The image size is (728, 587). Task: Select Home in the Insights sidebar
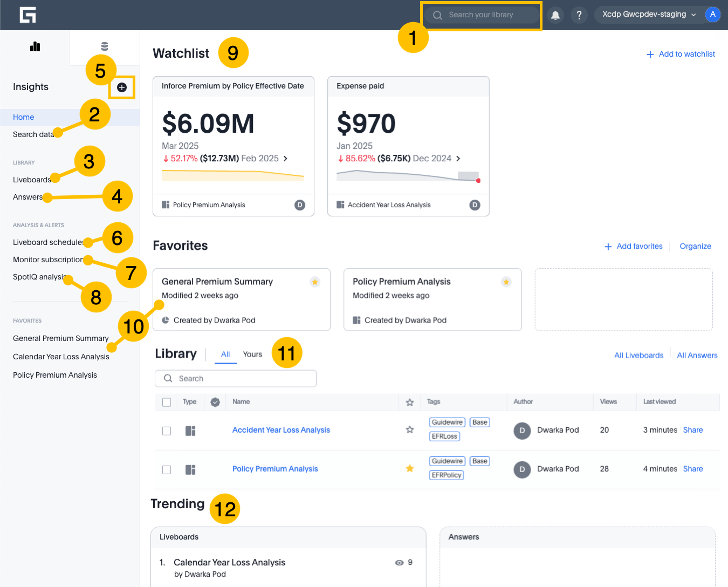23,117
